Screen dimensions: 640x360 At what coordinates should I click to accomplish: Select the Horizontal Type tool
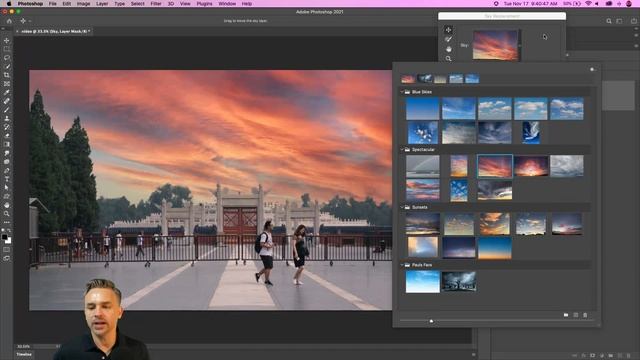[7, 179]
